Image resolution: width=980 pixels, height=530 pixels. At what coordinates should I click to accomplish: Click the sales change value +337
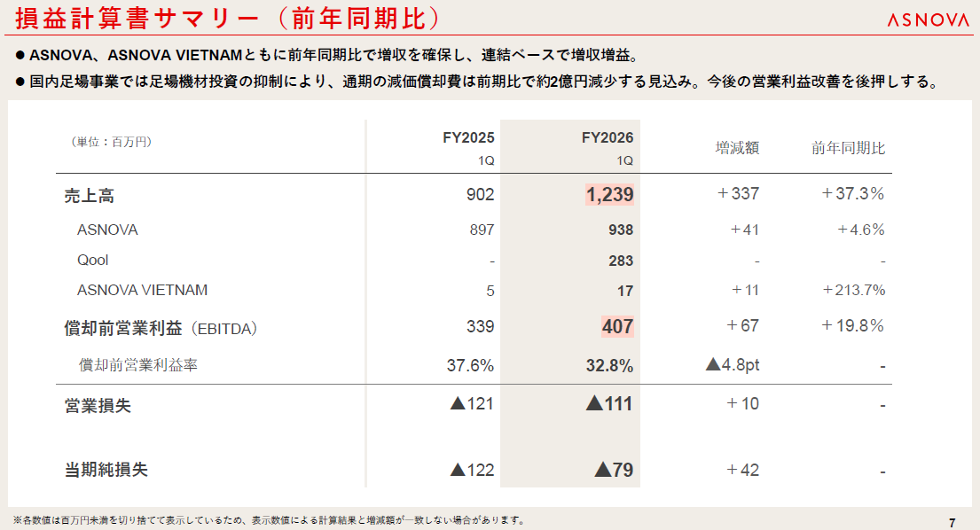click(738, 193)
